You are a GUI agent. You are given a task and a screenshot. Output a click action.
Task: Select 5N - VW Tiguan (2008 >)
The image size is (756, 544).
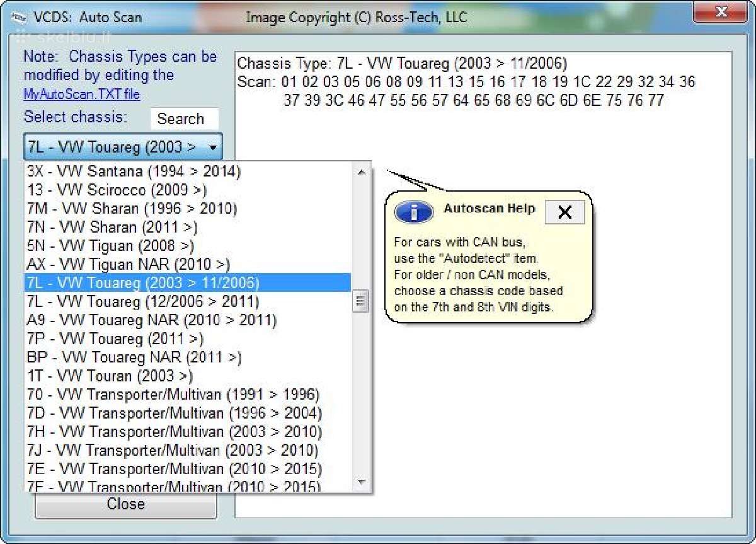tap(188, 246)
